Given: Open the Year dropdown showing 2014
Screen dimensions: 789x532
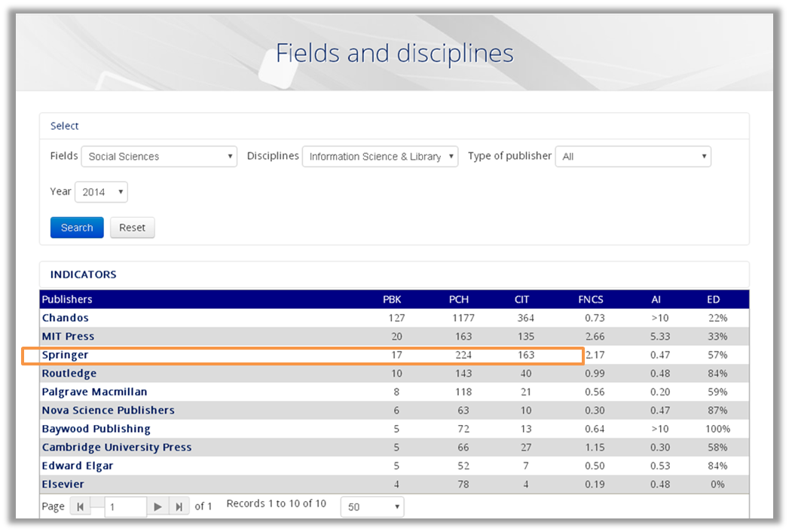Looking at the screenshot, I should point(101,191).
